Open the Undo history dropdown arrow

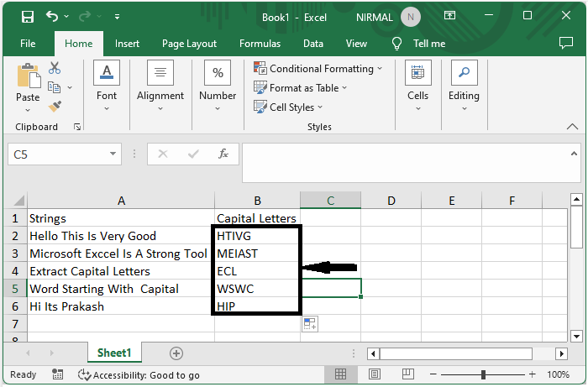66,17
